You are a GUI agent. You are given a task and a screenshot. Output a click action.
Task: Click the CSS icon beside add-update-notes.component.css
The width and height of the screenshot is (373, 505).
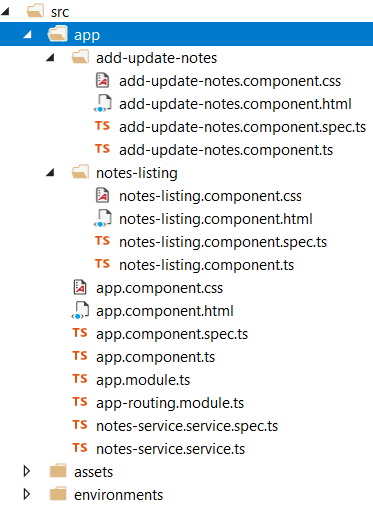pyautogui.click(x=102, y=80)
